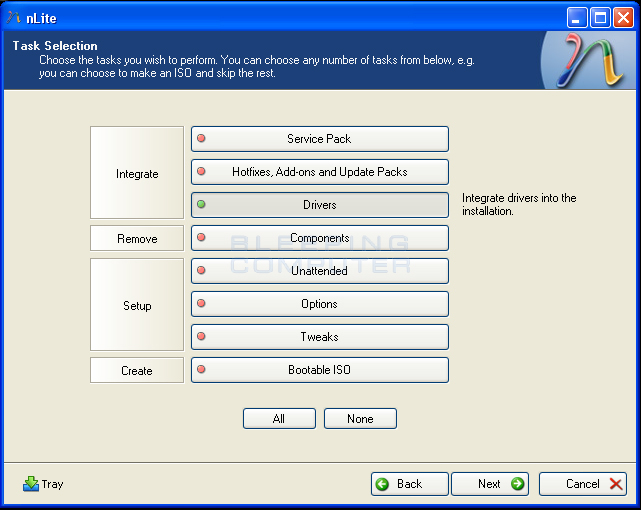
Task: Toggle Hotfixes, Add-ons and Update Packs task
Action: [x=320, y=172]
